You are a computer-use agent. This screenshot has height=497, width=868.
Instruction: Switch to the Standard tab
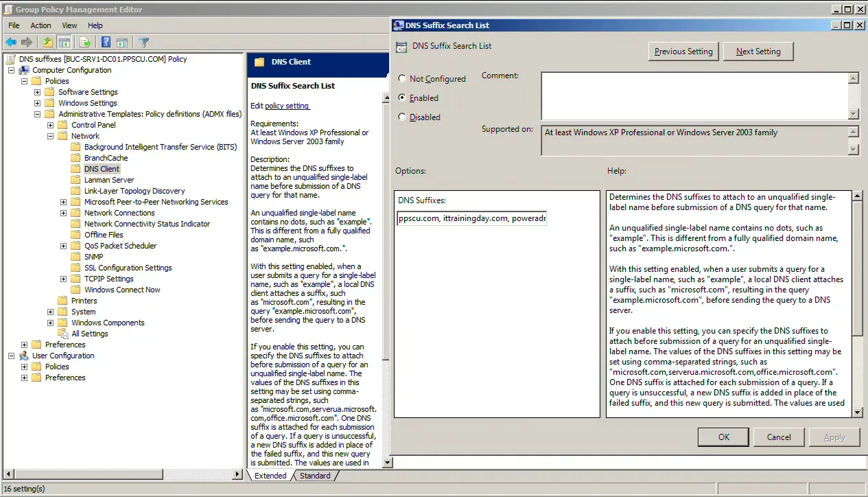click(x=315, y=476)
